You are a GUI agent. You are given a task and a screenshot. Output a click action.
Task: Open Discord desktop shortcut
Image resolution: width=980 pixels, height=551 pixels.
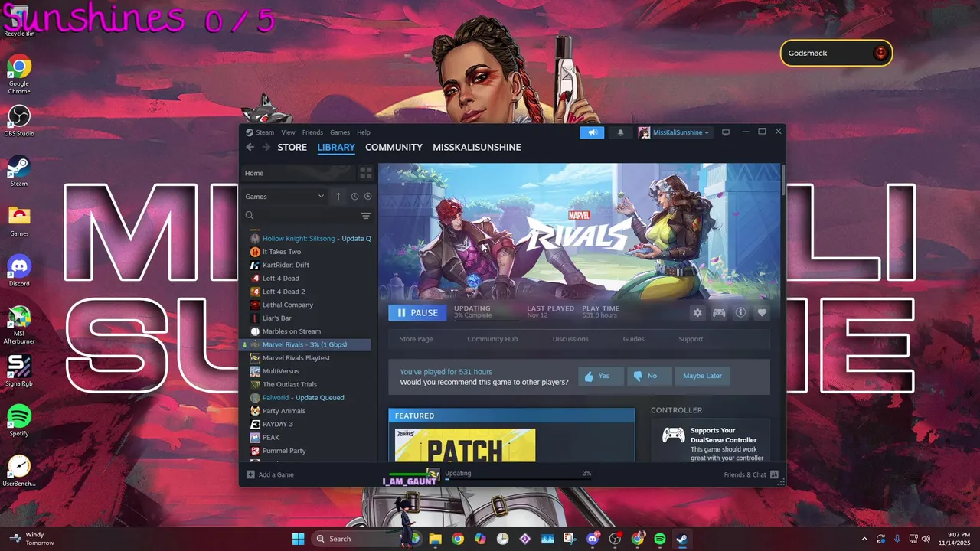tap(19, 271)
